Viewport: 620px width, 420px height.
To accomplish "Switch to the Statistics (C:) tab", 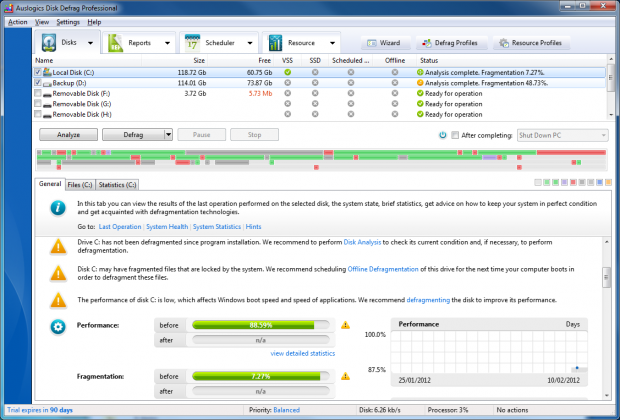I will [117, 185].
